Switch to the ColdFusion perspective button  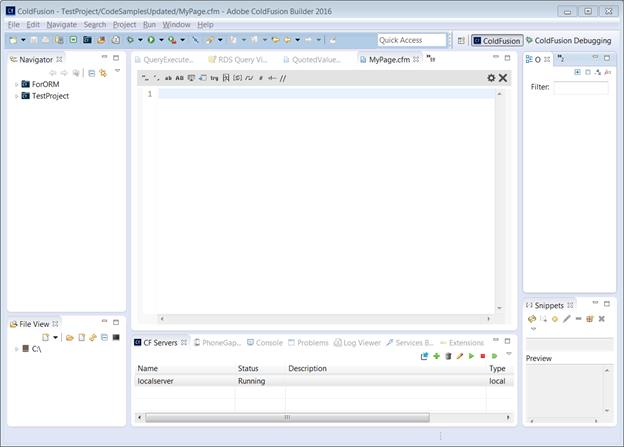pos(497,41)
